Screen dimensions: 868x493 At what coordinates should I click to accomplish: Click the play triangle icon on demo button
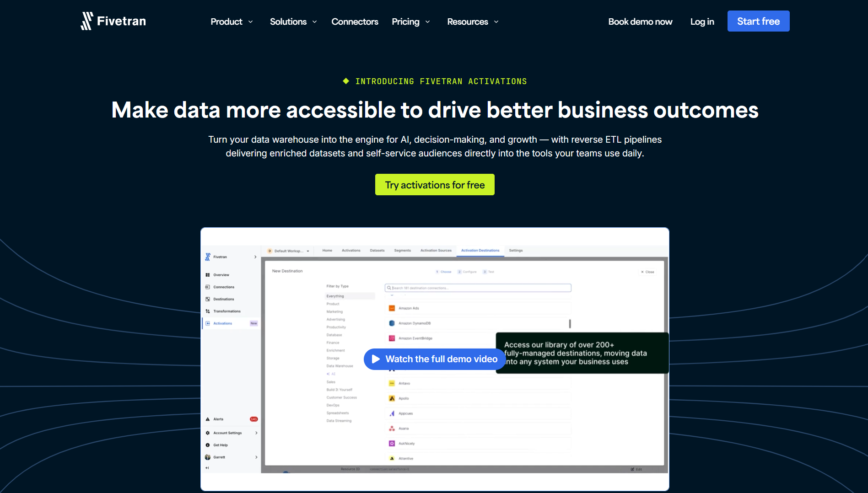[x=376, y=359]
